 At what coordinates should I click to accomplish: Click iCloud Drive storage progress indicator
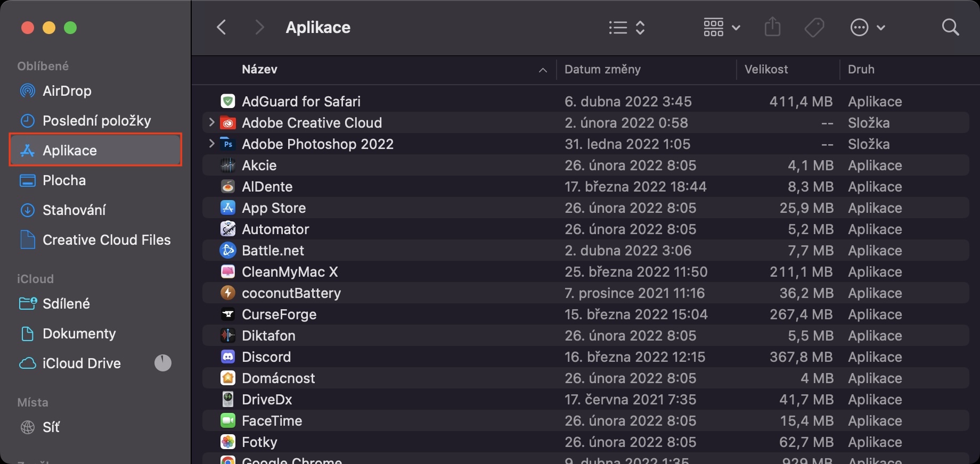point(163,363)
